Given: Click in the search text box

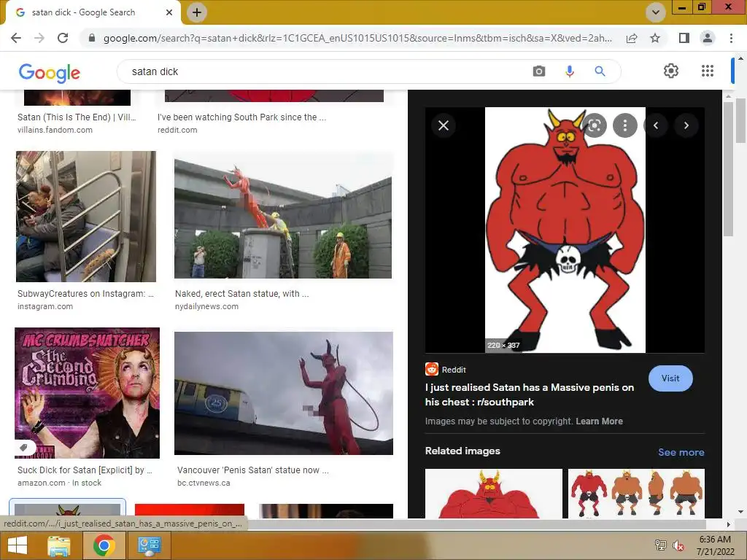Looking at the screenshot, I should tap(324, 71).
